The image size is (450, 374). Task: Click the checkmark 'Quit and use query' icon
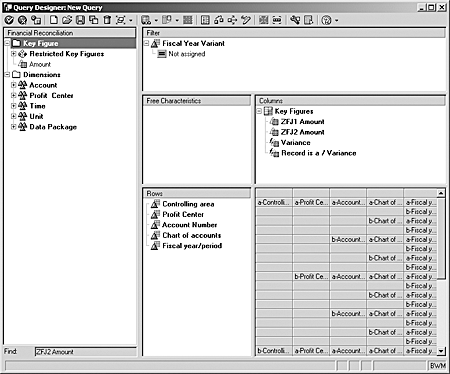[x=9, y=20]
